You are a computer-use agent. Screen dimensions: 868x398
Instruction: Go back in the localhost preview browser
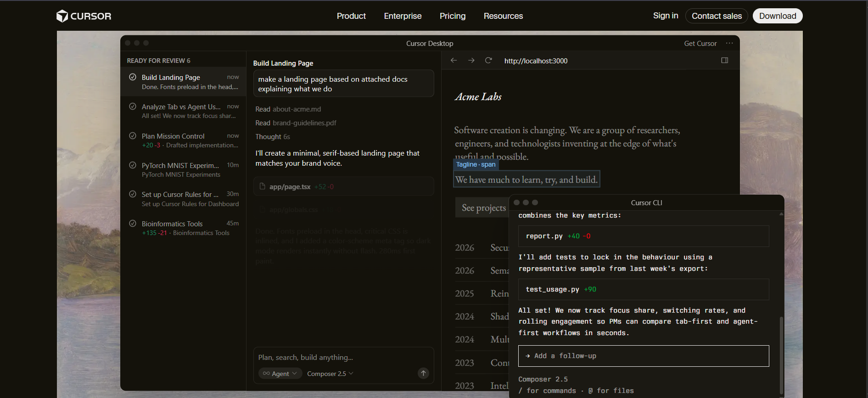[454, 61]
